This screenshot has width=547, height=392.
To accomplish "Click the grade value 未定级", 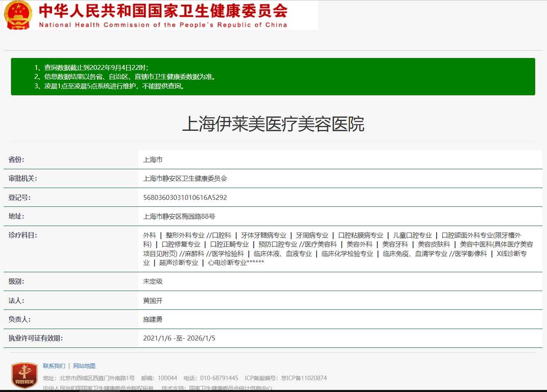I will pos(153,281).
